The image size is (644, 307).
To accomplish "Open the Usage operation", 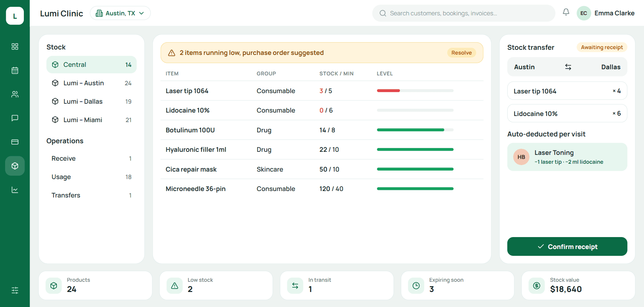I will pyautogui.click(x=91, y=177).
